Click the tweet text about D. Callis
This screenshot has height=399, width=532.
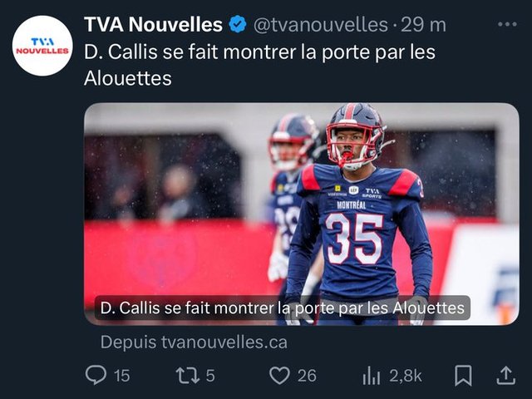(259, 65)
